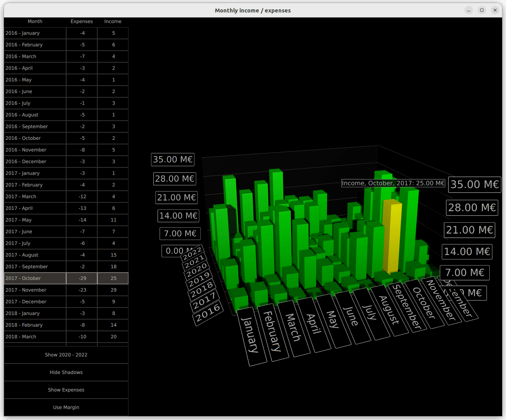506x420 pixels.
Task: Click the Show 2020 - 2022 button
Action: click(x=66, y=355)
